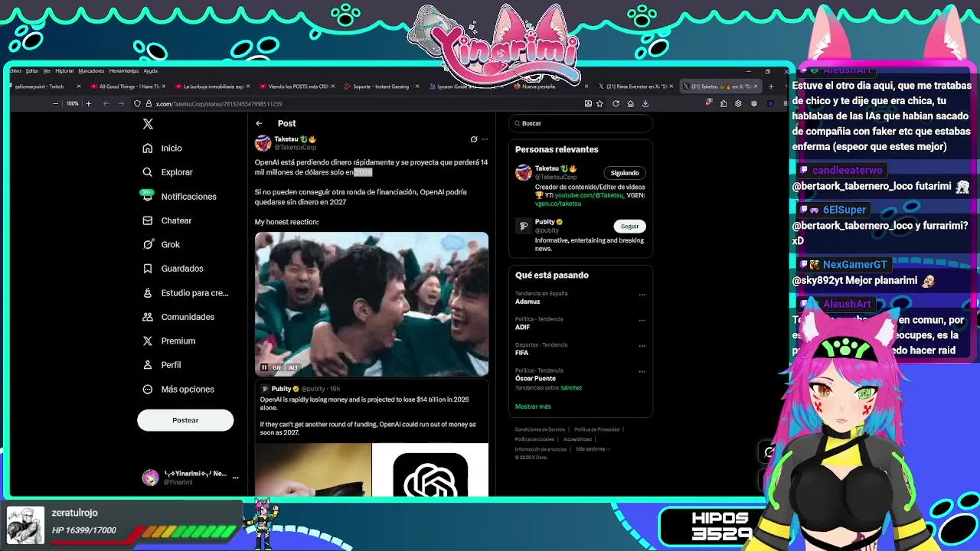Open the Sánchez trend link
This screenshot has height=551, width=980.
(571, 388)
